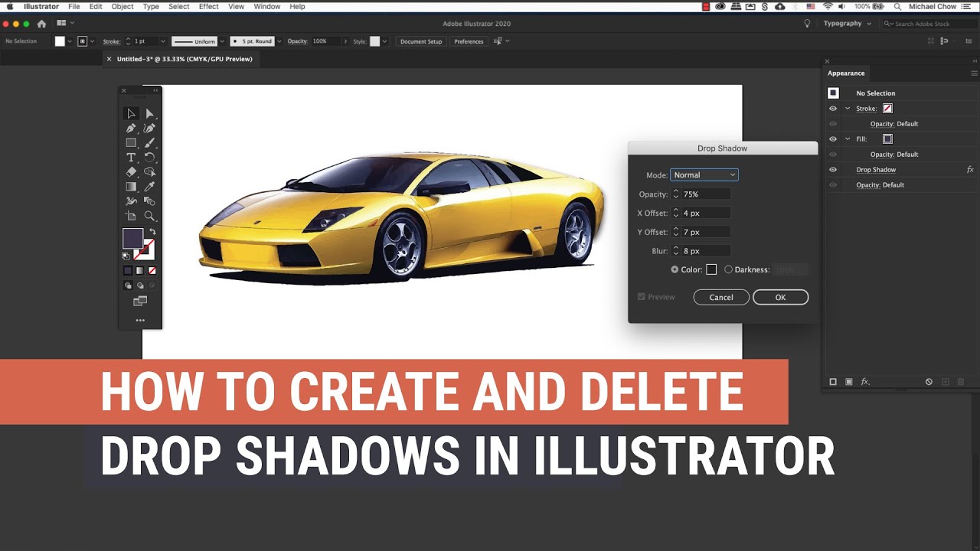Open the Mode dropdown set to Normal

click(x=704, y=175)
